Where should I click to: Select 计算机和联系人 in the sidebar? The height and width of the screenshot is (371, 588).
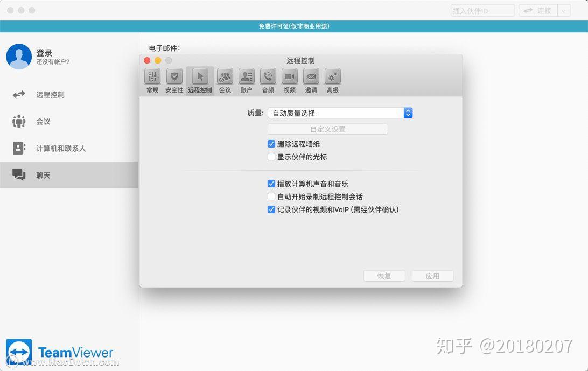(x=60, y=148)
